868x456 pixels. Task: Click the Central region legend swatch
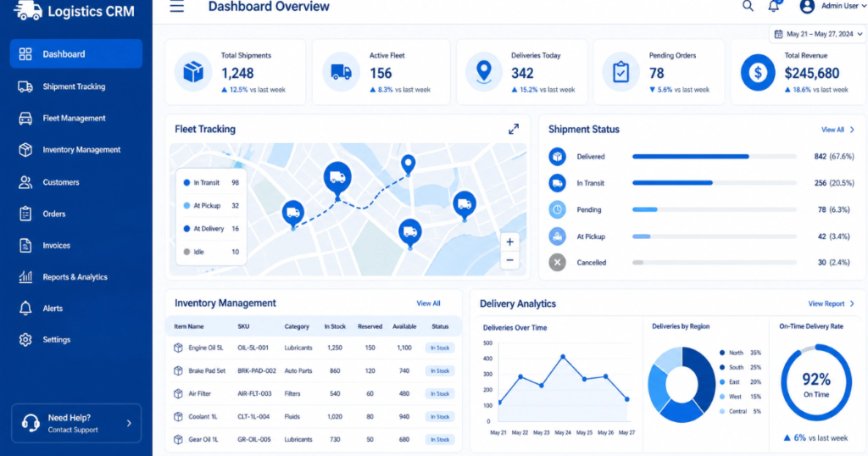pyautogui.click(x=722, y=411)
